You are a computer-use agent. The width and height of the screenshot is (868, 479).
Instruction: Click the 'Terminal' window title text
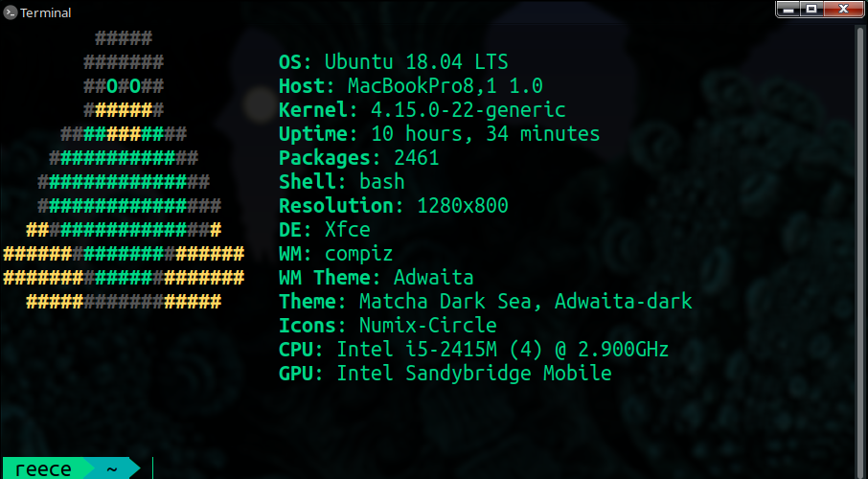46,12
